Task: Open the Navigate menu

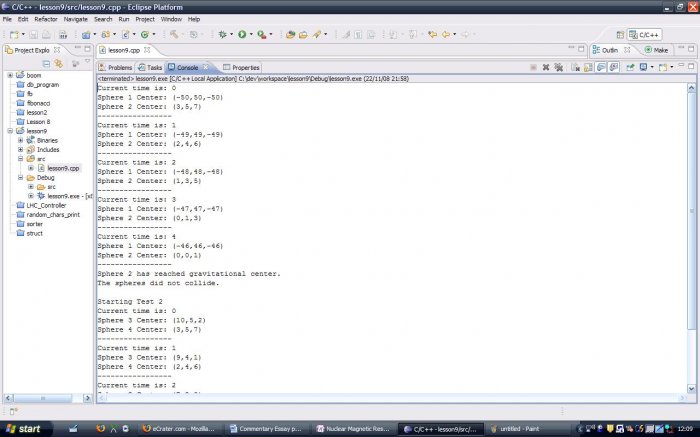Action: [x=75, y=19]
